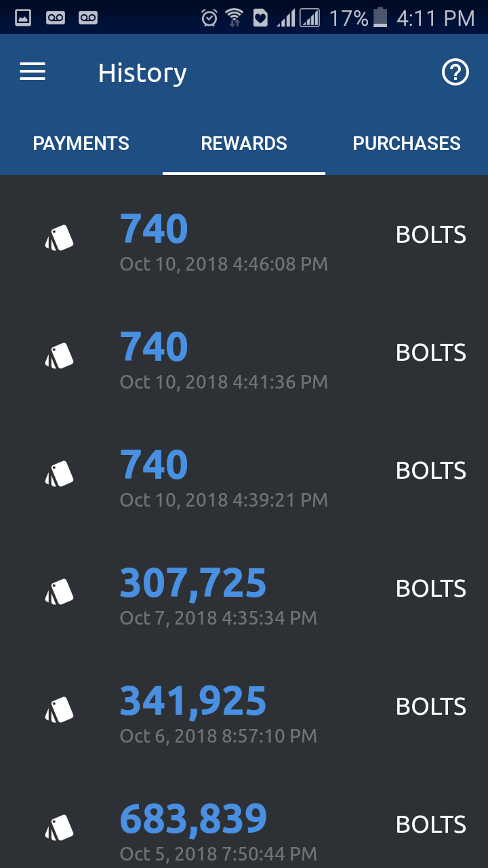Tap the 740 amount from 4:39:21 PM
Screen dimensions: 488x868
tap(154, 465)
